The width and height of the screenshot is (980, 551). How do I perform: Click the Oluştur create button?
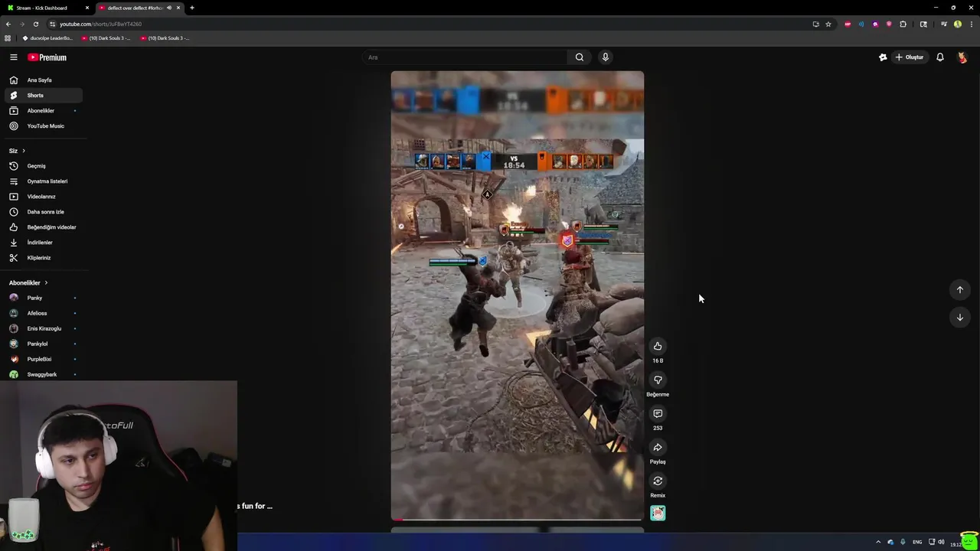tap(910, 57)
